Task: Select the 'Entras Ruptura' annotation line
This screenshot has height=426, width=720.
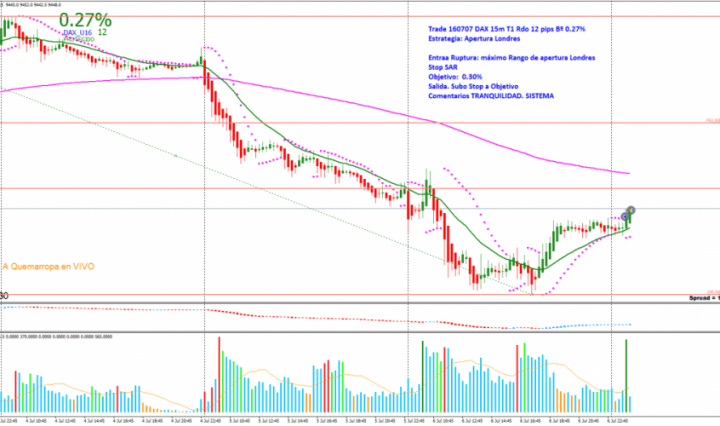Action: click(x=510, y=59)
